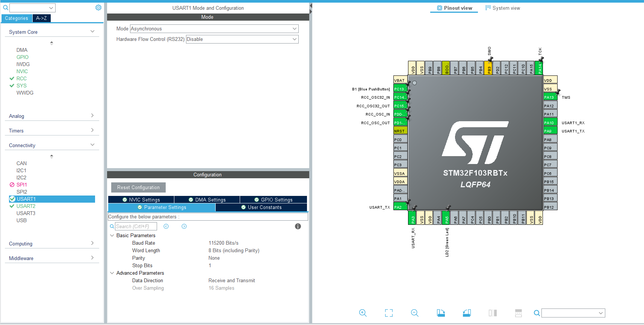Open the NVIC Settings tab
The image size is (644, 325).
tap(141, 200)
